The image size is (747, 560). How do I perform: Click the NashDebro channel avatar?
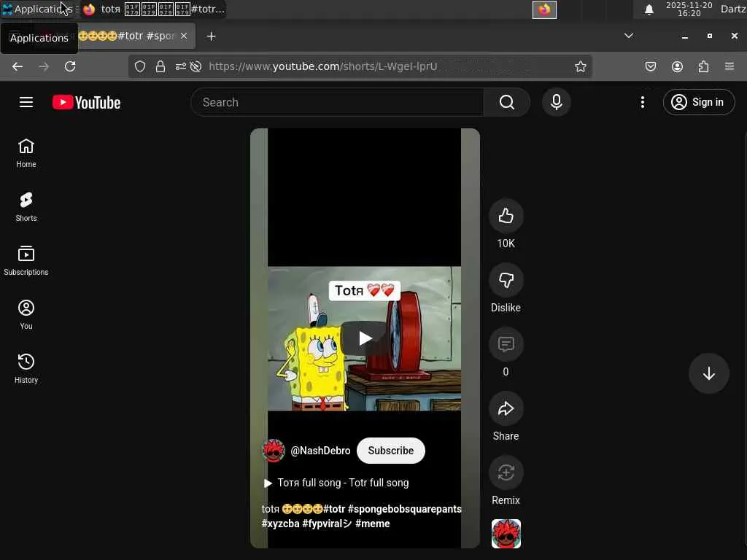click(x=274, y=451)
